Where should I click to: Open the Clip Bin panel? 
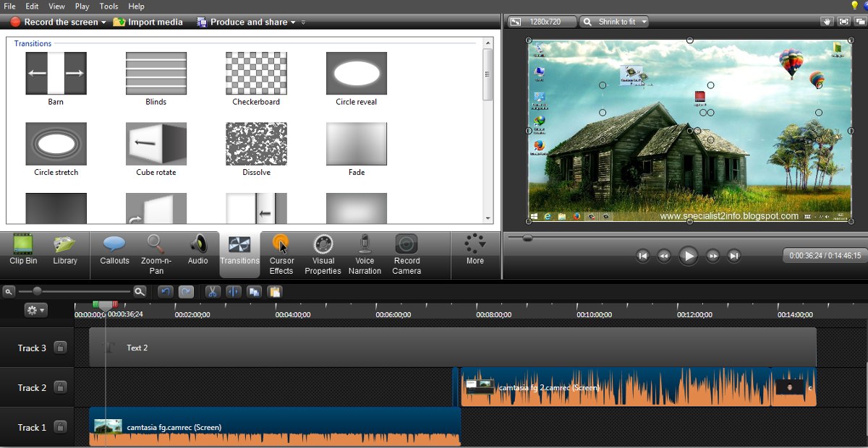(23, 251)
